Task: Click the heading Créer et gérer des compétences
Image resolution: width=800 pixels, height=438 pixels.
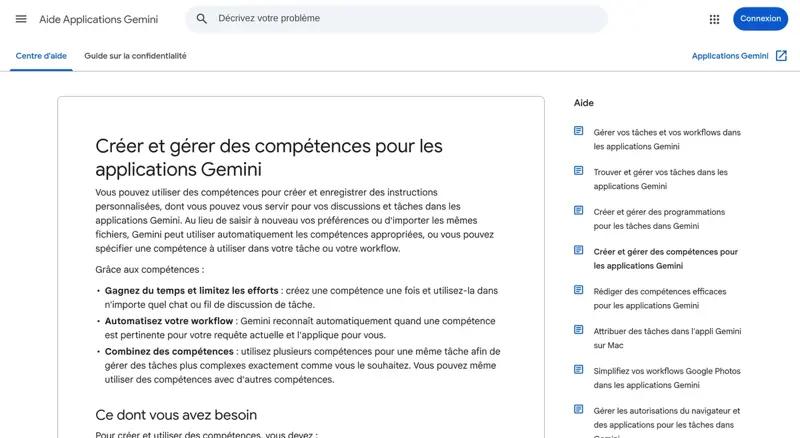Action: (269, 158)
